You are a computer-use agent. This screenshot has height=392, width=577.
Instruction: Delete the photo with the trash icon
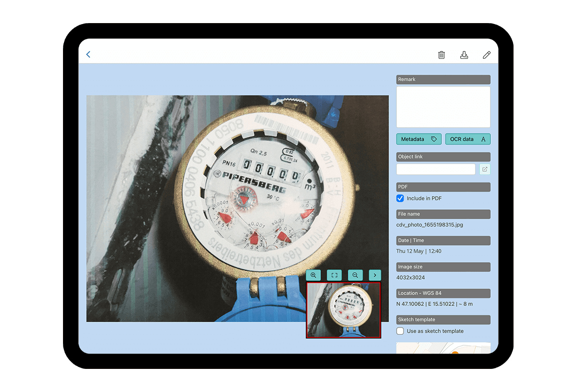[441, 55]
